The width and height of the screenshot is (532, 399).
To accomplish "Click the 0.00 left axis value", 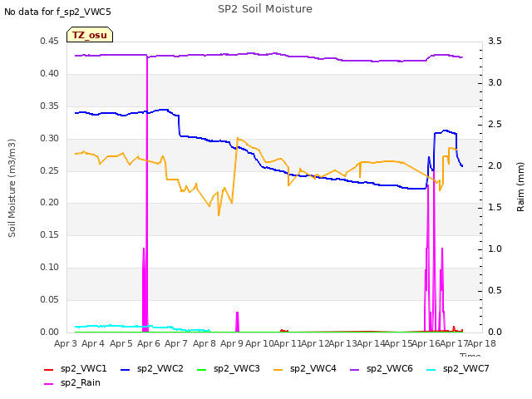I will tap(49, 332).
